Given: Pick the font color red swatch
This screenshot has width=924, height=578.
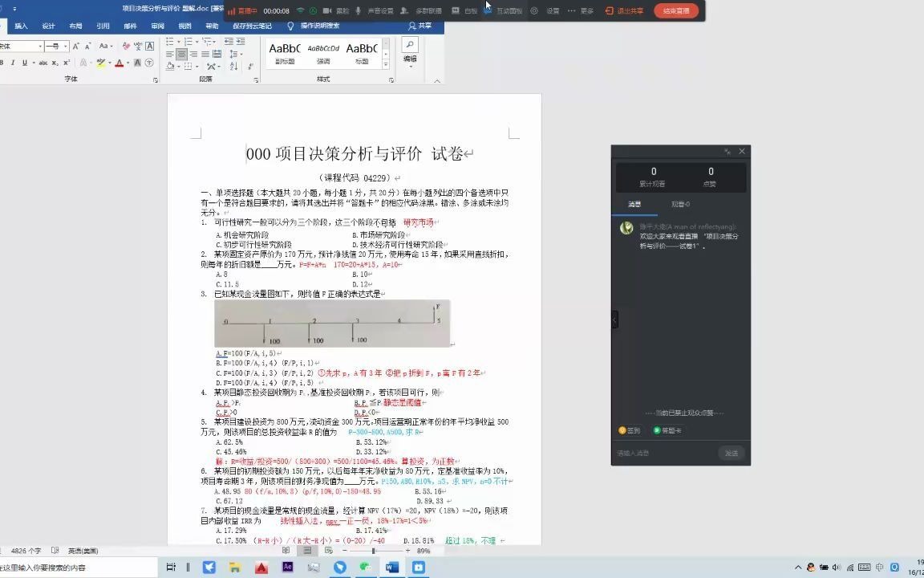Looking at the screenshot, I should point(117,62).
